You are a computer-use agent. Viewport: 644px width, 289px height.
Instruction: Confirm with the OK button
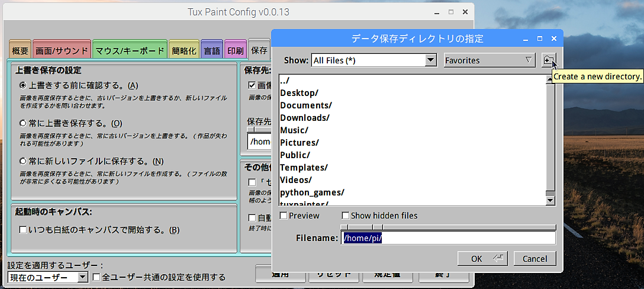(x=482, y=259)
